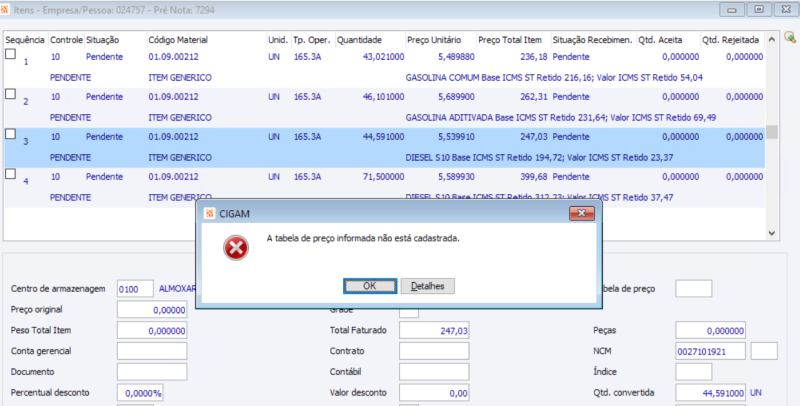800x406 pixels.
Task: Click the vertical scrollbar thumb of the grid
Action: pos(771,132)
